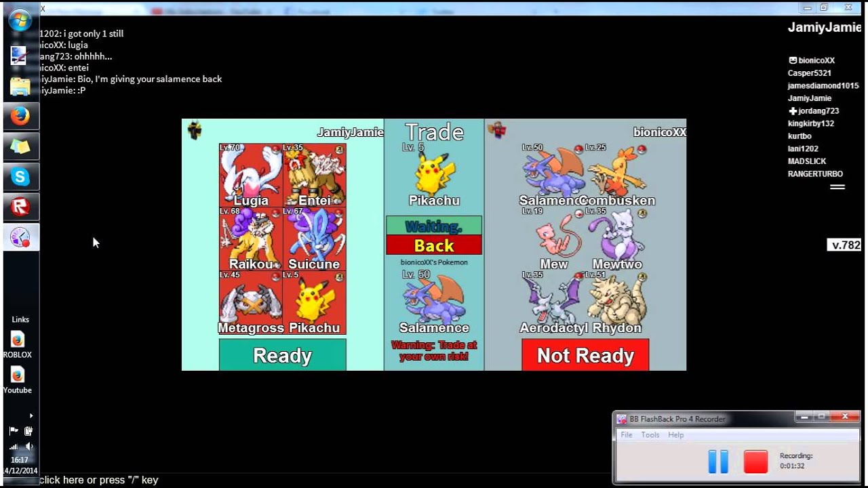Viewport: 868px width, 488px height.
Task: Open File menu in BB FlashBack Recorder
Action: 627,435
